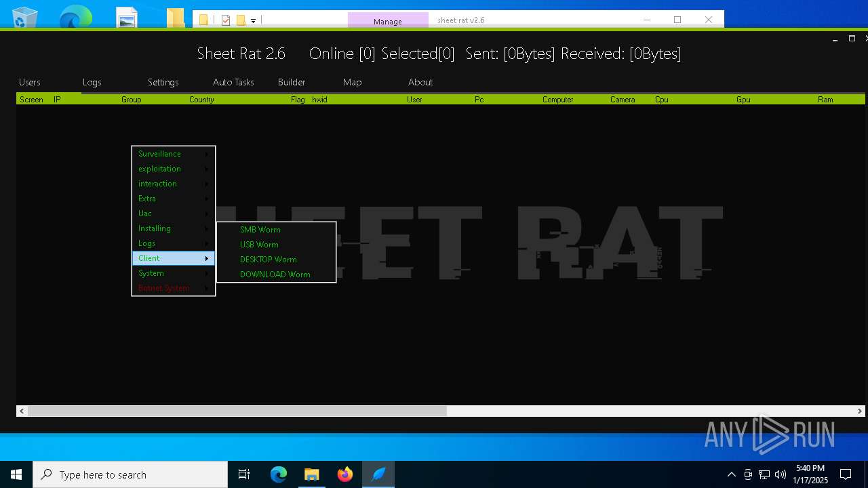Click the New Folder icon in Explorer toolbar

click(241, 20)
